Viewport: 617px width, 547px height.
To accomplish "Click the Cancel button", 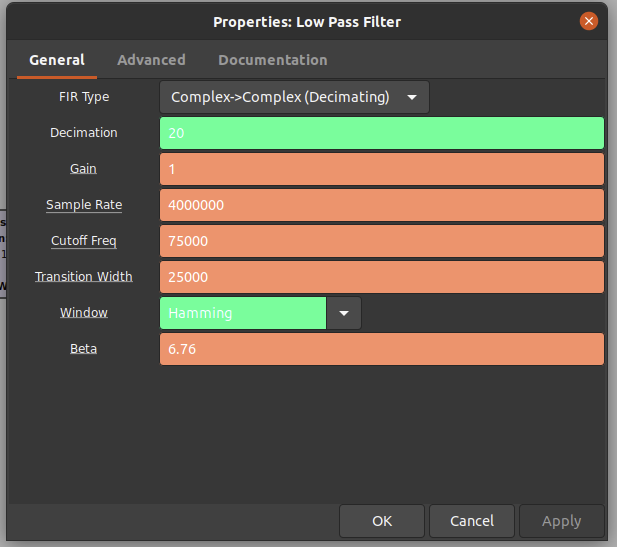I will pyautogui.click(x=472, y=521).
